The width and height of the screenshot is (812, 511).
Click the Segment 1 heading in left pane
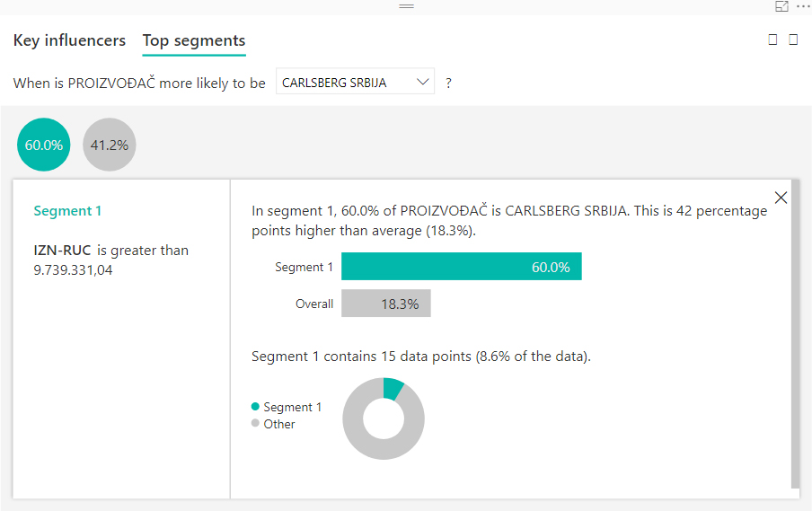tap(67, 211)
